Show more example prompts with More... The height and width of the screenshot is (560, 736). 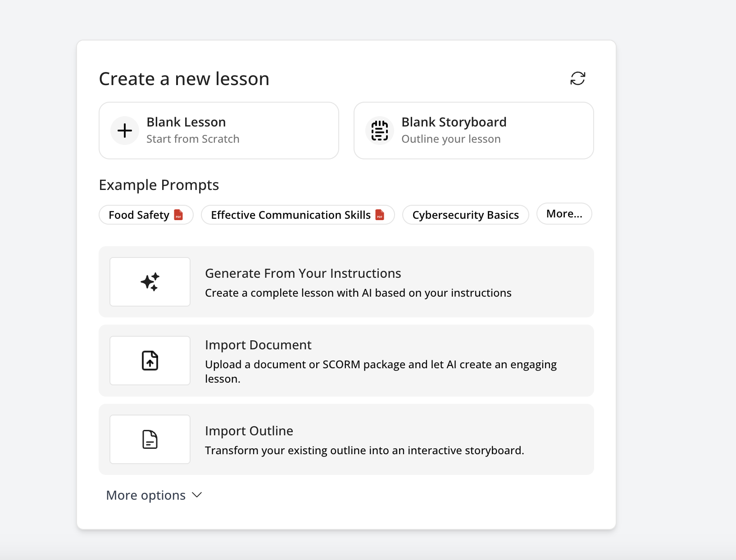click(564, 214)
